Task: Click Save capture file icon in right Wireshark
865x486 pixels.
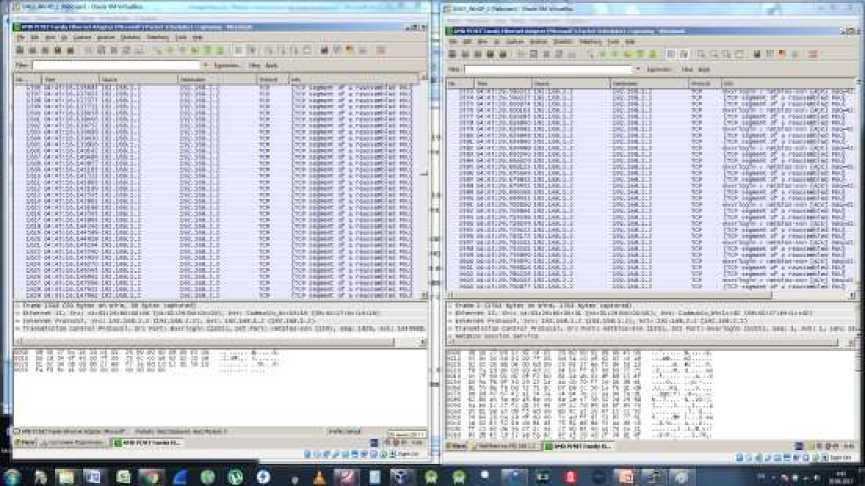Action: (534, 55)
